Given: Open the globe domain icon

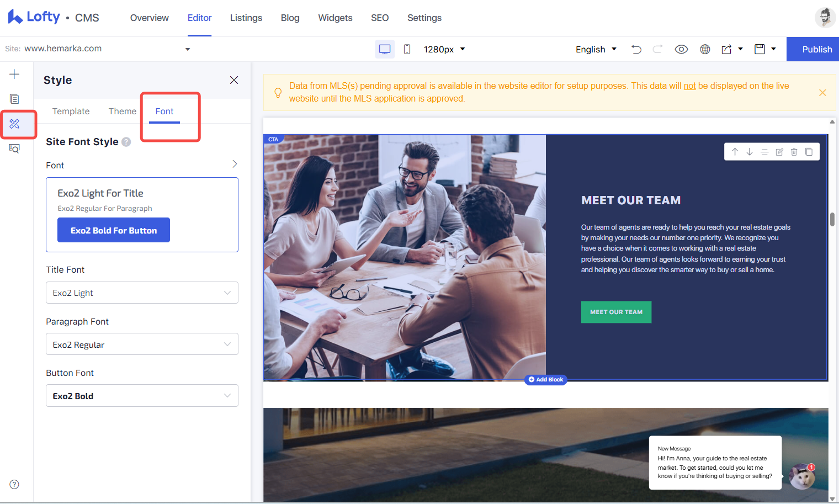Looking at the screenshot, I should click(705, 49).
